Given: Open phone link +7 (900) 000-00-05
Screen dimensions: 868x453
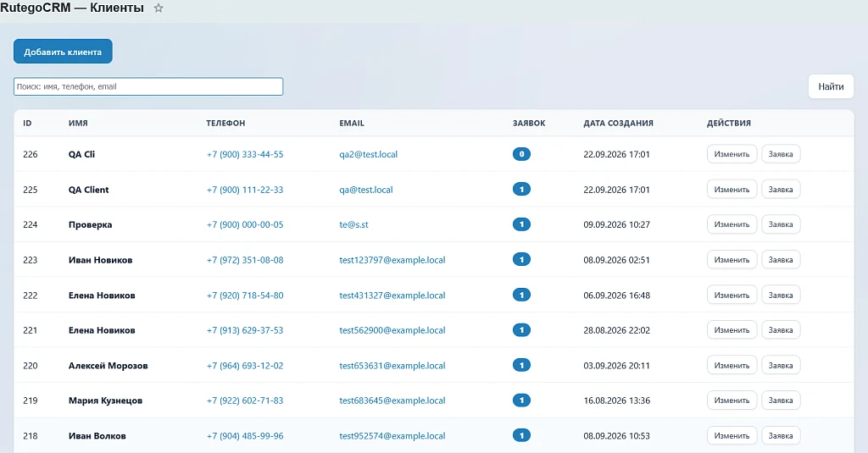Looking at the screenshot, I should coord(245,224).
